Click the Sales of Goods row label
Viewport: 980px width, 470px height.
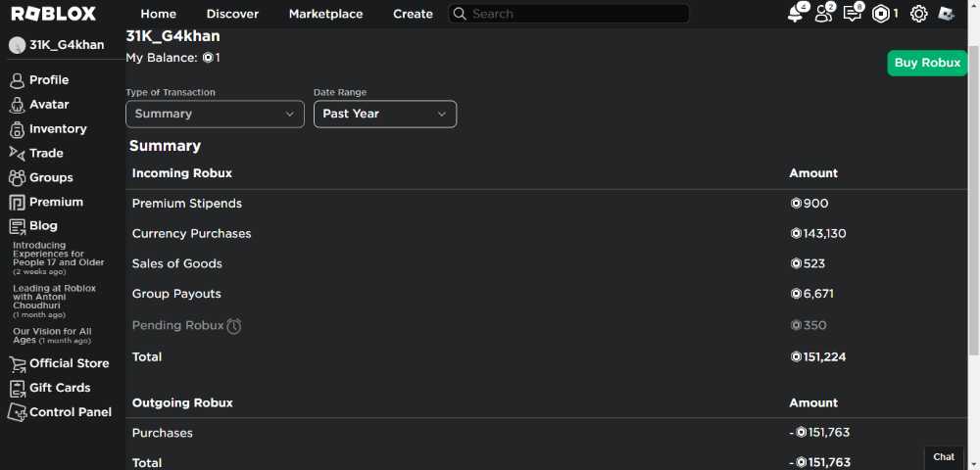coord(176,263)
